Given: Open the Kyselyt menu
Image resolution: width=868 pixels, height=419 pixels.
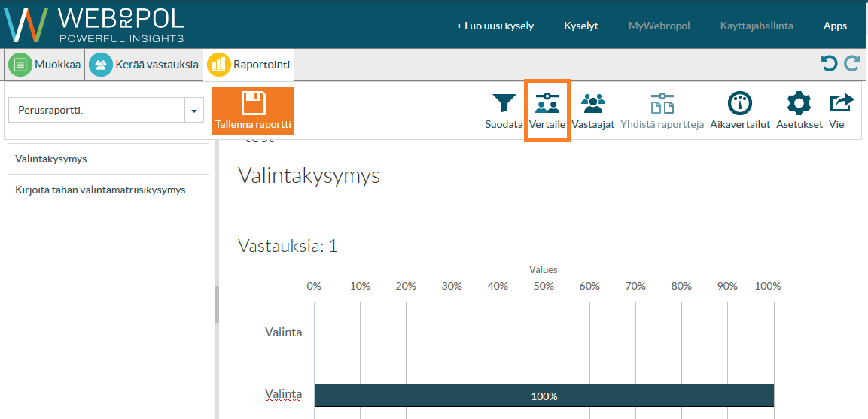Looking at the screenshot, I should tap(580, 26).
